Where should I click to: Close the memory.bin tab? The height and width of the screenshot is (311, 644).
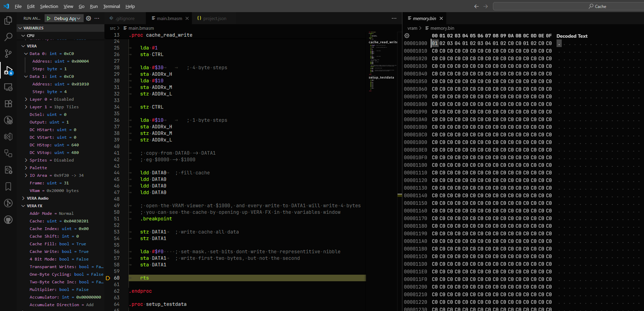[441, 18]
